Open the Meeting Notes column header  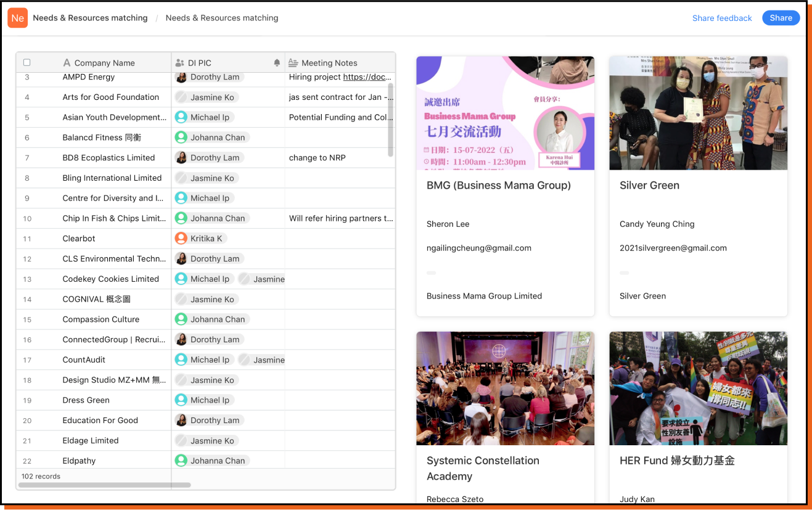coord(329,63)
